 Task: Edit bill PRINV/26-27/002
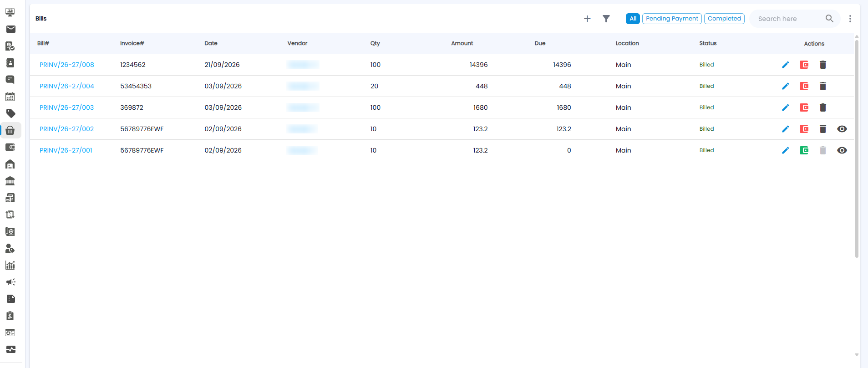[x=785, y=129]
